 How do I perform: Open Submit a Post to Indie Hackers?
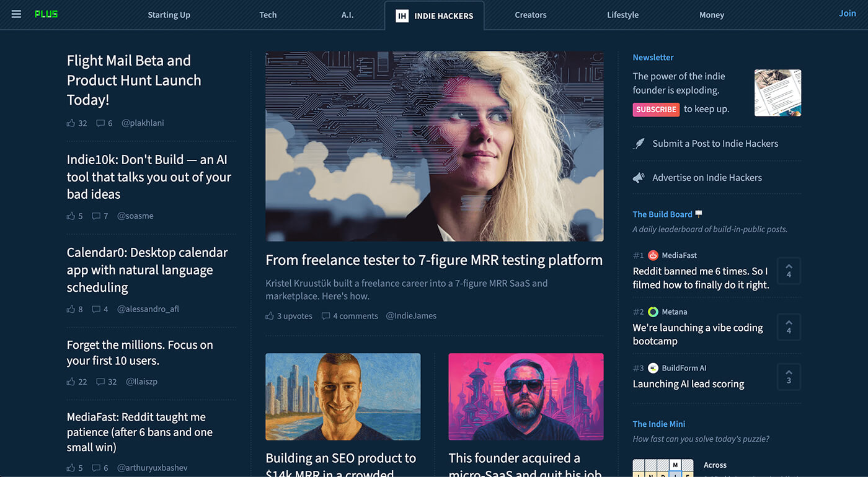[x=715, y=144]
